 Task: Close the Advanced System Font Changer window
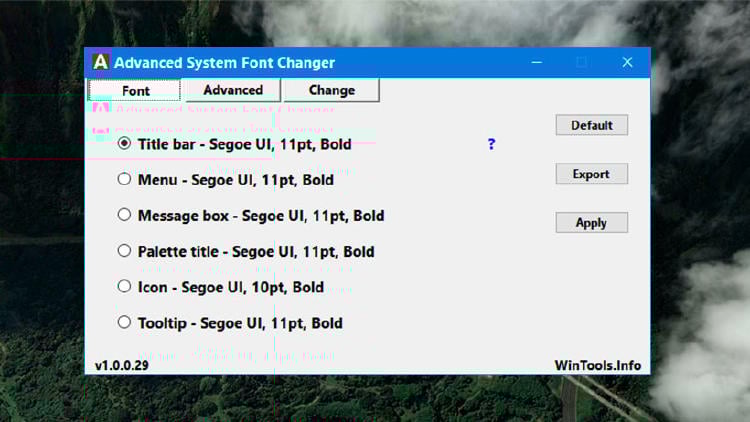pyautogui.click(x=627, y=62)
